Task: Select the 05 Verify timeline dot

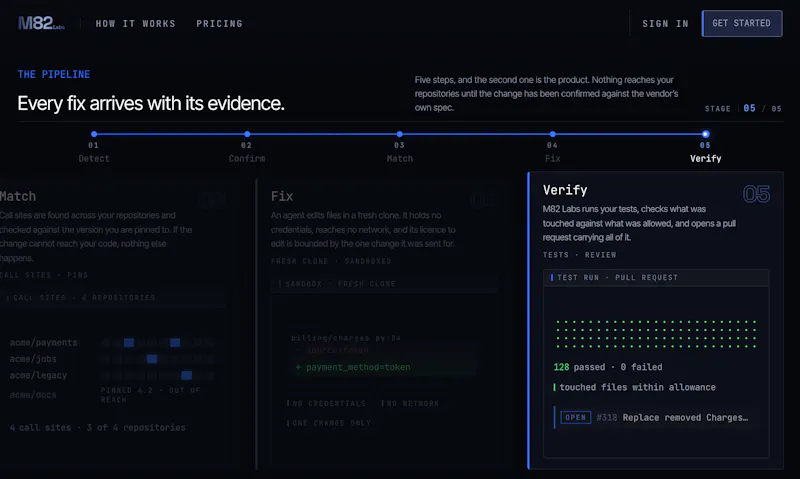Action: [x=706, y=134]
